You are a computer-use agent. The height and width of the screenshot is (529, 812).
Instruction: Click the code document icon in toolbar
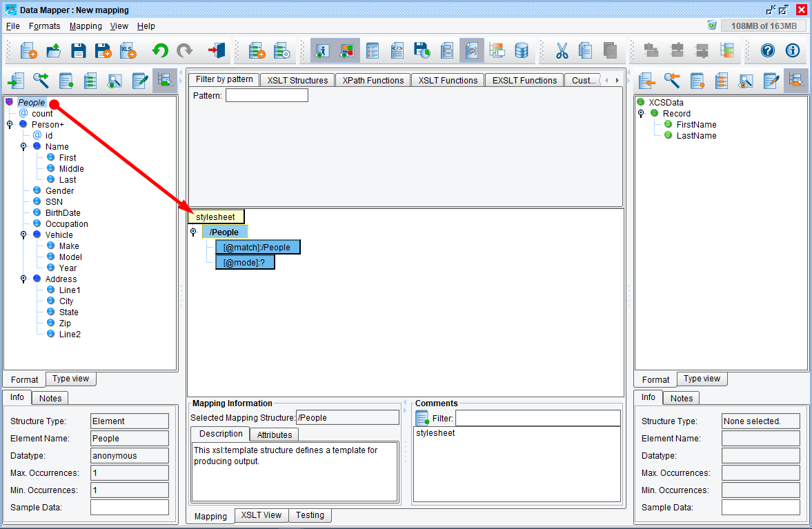point(397,51)
